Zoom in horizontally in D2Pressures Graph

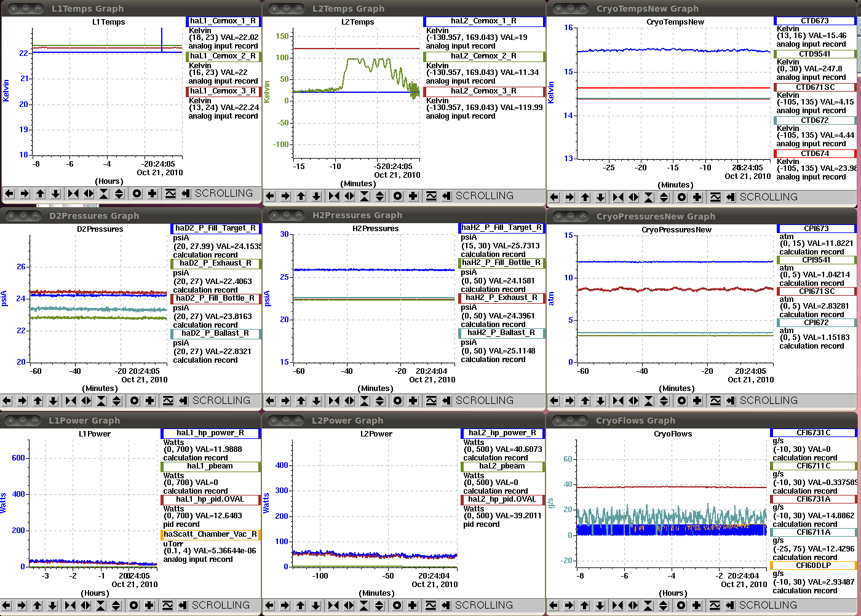coord(71,401)
